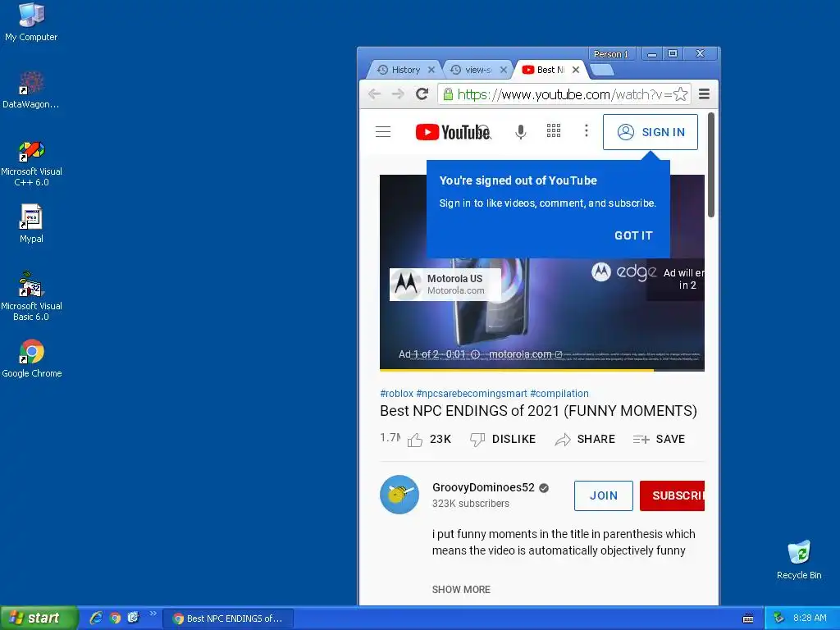Click the green padlock security icon
The height and width of the screenshot is (630, 840).
[x=448, y=94]
